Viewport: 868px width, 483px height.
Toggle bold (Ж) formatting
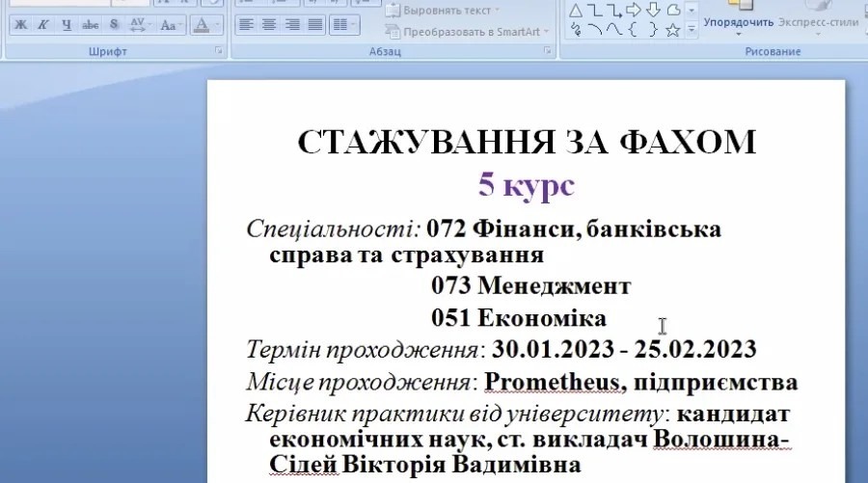tap(20, 25)
